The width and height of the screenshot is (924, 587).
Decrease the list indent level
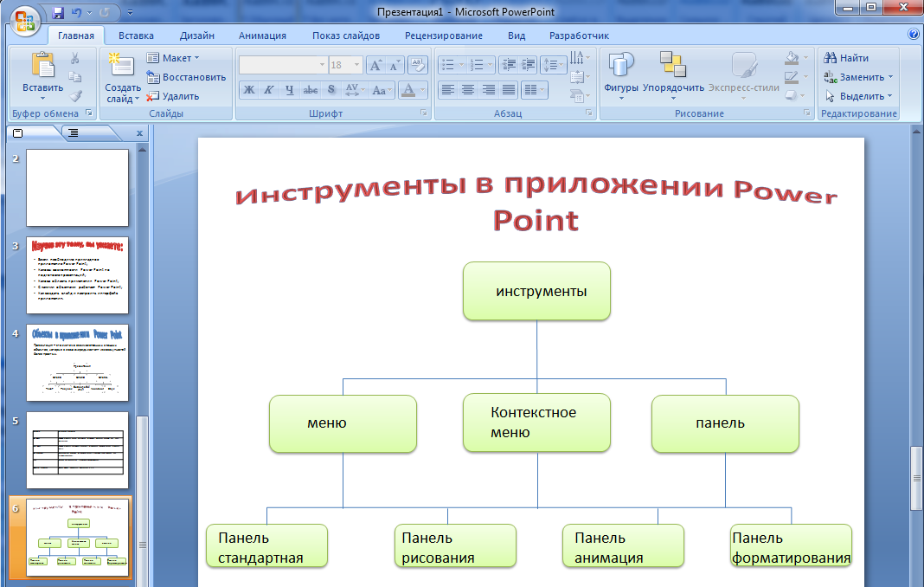[509, 64]
